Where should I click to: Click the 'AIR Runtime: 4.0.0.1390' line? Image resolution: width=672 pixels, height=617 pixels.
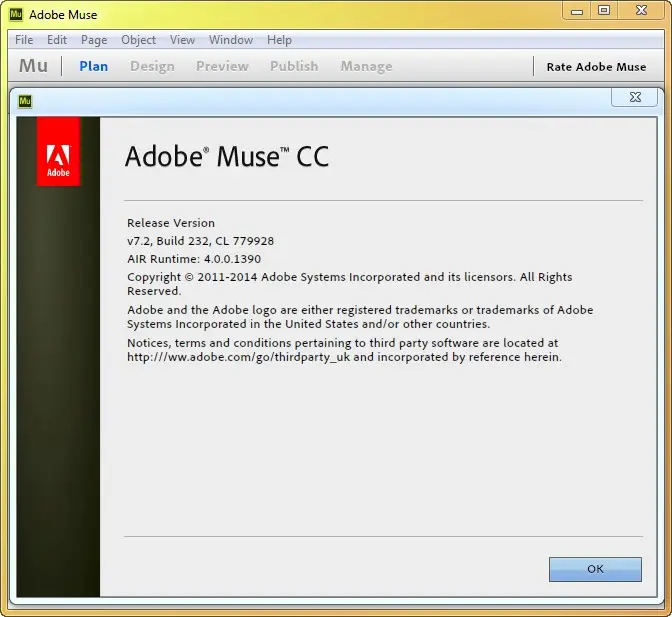pyautogui.click(x=194, y=259)
